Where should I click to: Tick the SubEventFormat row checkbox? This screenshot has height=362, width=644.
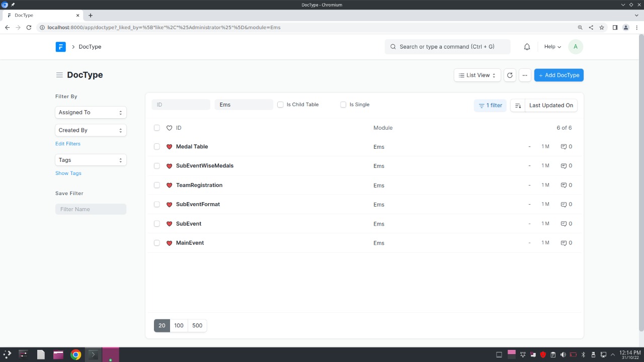point(157,205)
